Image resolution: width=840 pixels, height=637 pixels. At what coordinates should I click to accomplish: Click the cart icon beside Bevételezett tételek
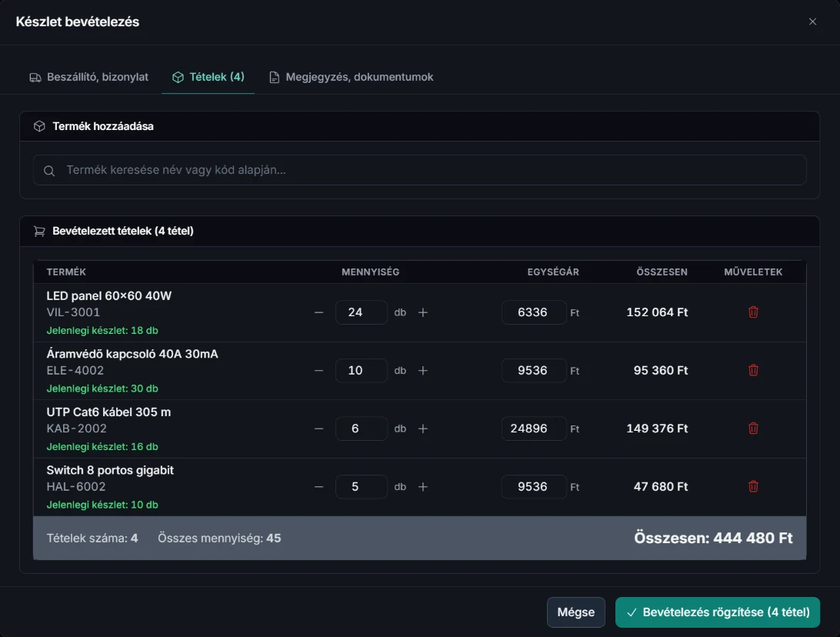tap(39, 231)
